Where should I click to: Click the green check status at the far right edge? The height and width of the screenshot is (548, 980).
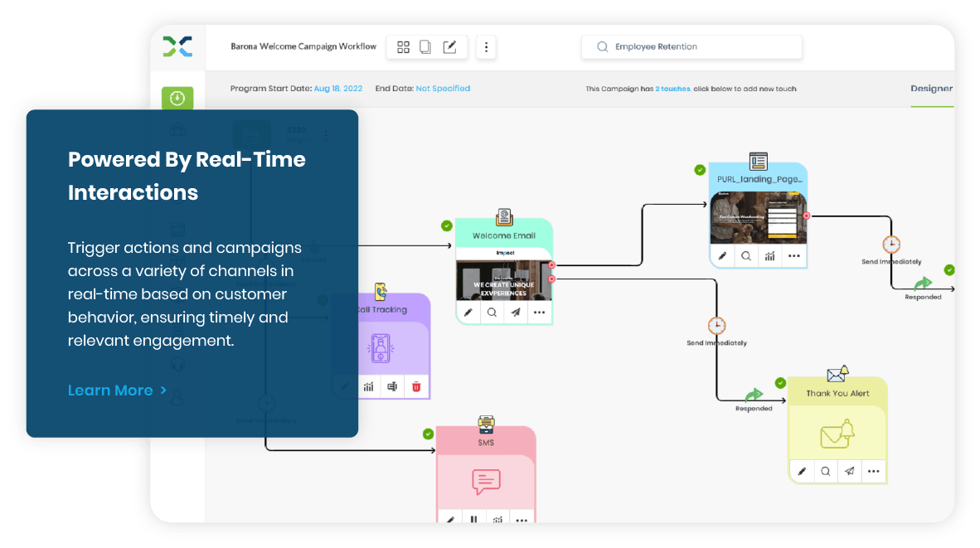[x=949, y=270]
